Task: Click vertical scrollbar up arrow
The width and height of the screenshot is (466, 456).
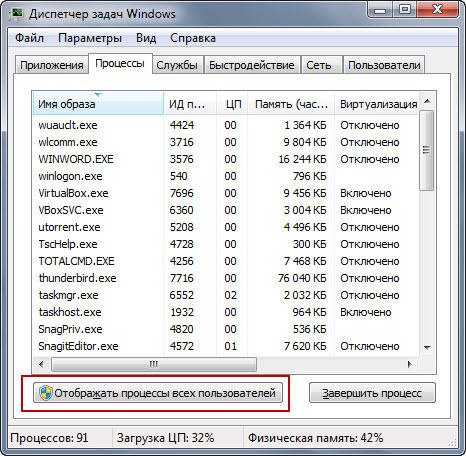Action: click(x=427, y=101)
